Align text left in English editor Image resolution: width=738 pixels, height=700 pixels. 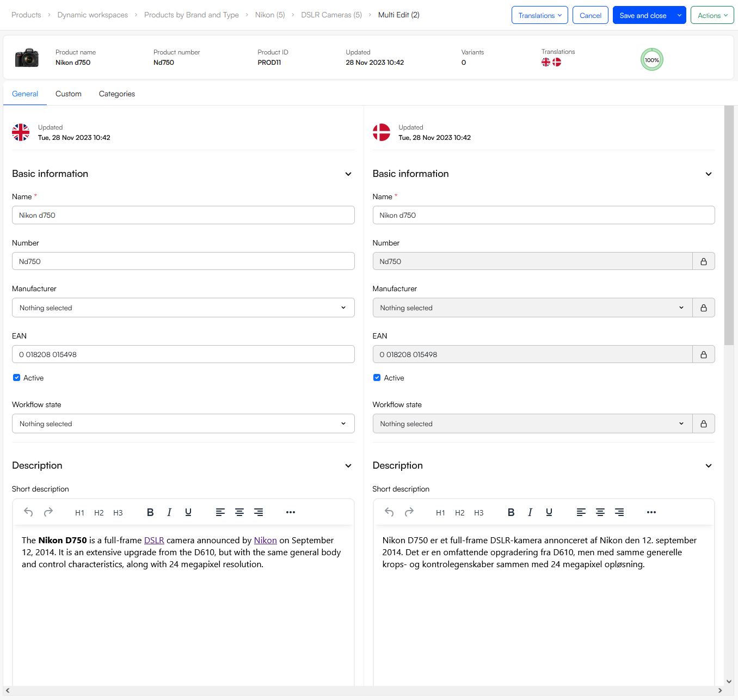tap(220, 512)
